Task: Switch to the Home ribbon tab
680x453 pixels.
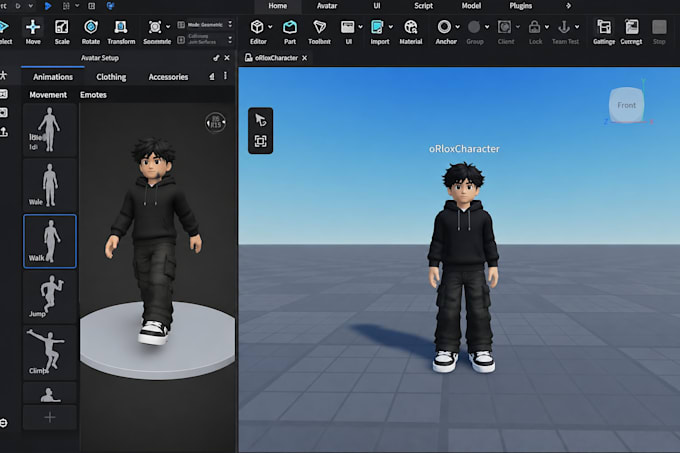Action: (278, 6)
